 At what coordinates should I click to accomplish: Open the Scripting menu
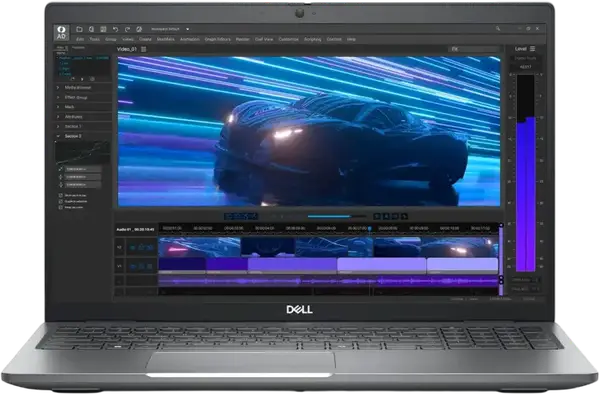(x=313, y=39)
